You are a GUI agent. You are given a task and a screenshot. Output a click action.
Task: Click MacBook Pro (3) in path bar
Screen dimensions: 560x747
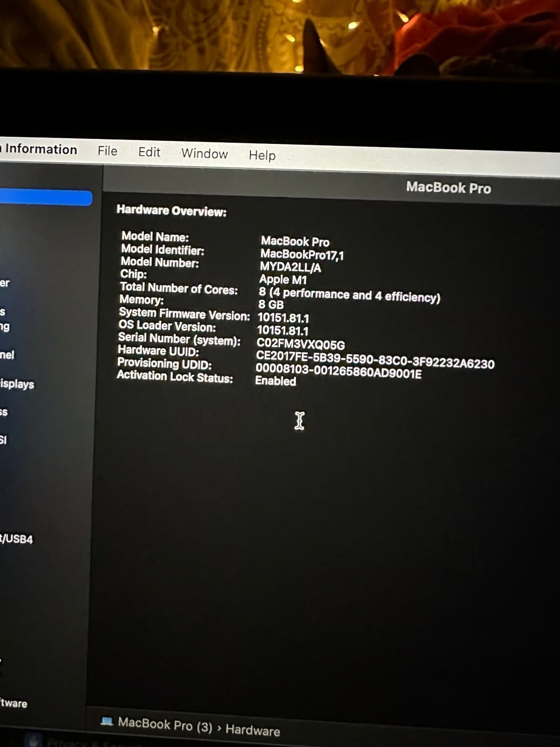coord(165,724)
